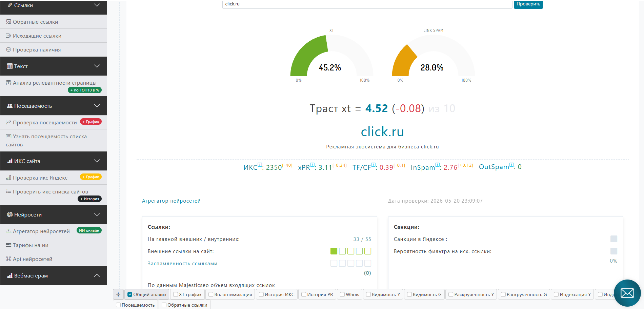Image resolution: width=644 pixels, height=309 pixels.
Task: Click the info icon next to xPR
Action: pos(313,165)
